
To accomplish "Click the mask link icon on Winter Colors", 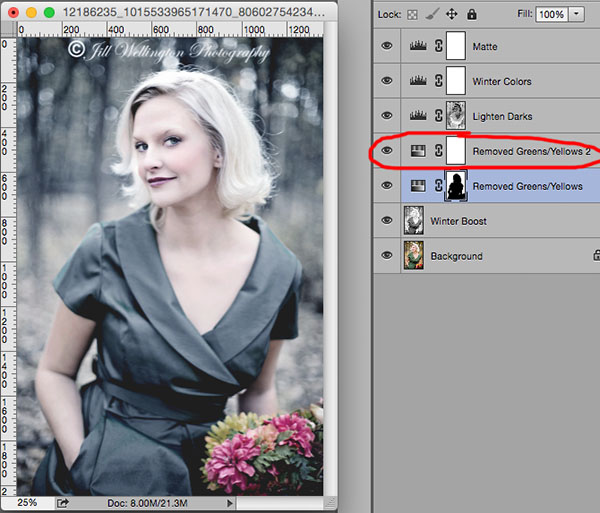I will [439, 81].
